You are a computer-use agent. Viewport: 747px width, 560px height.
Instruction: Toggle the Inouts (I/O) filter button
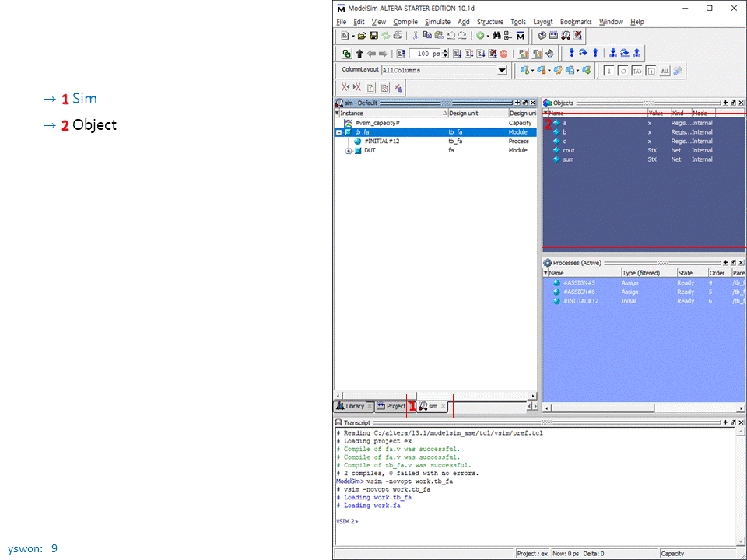(637, 71)
